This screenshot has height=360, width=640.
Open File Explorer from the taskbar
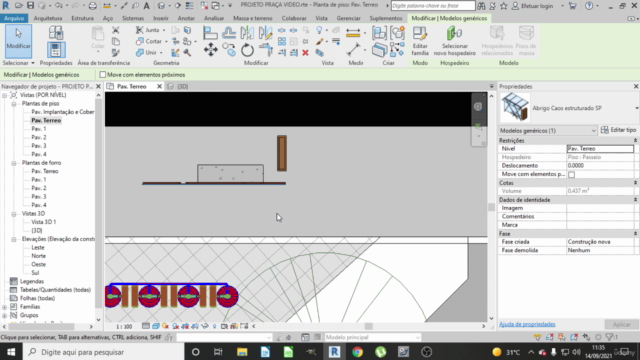coord(242,352)
